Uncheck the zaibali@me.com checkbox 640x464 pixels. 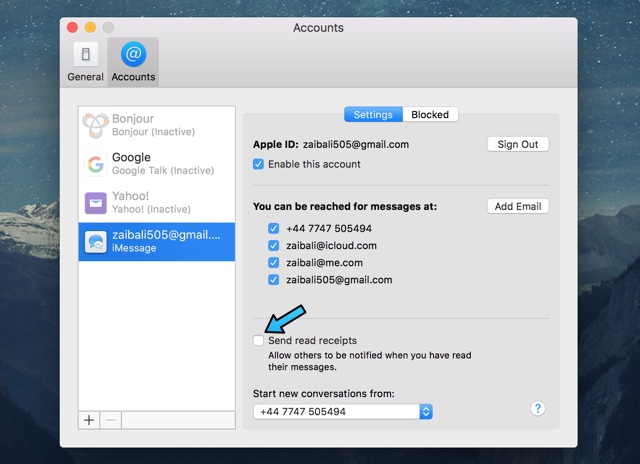click(x=273, y=263)
